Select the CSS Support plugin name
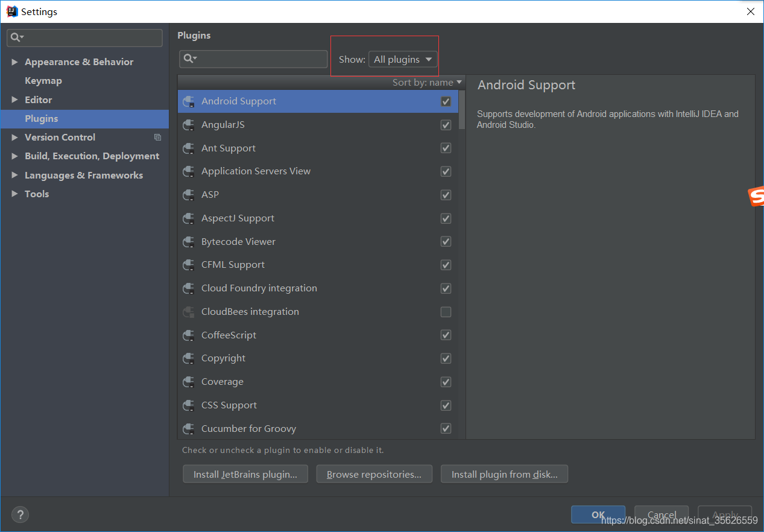 (229, 405)
